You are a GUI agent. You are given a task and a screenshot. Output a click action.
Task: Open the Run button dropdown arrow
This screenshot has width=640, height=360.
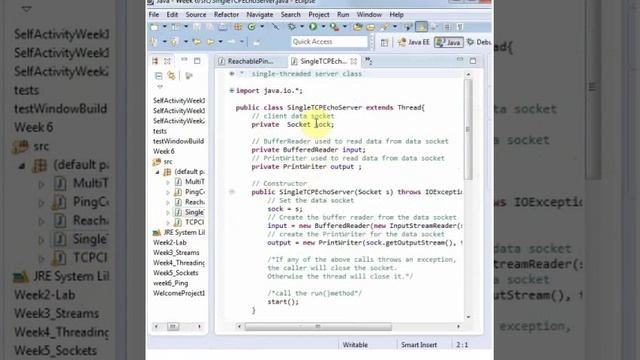tap(323, 27)
